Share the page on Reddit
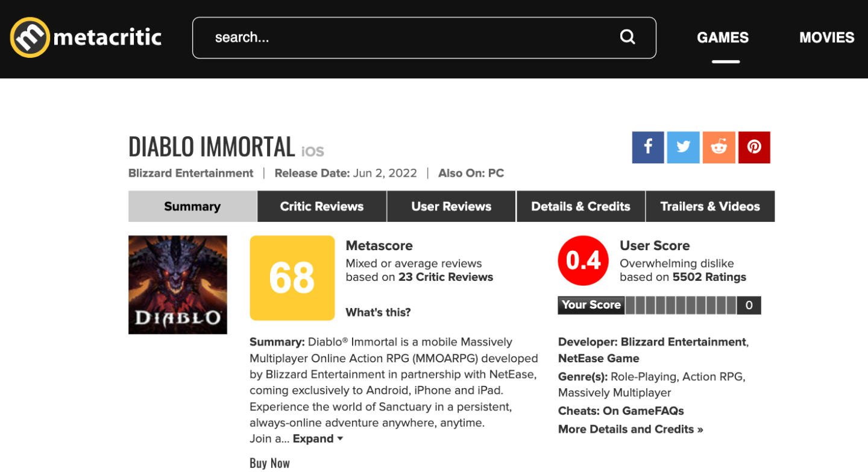Screen dimensions: 868x472 [719, 147]
